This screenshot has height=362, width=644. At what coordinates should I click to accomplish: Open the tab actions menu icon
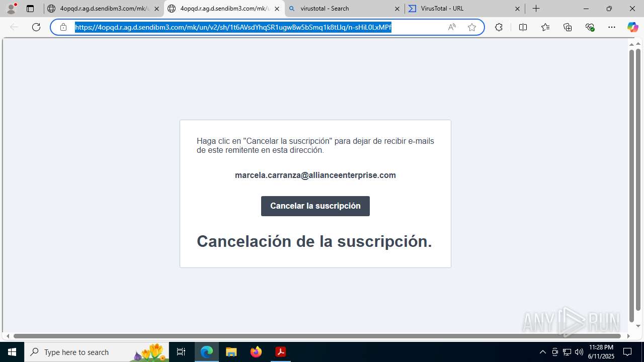tap(30, 9)
